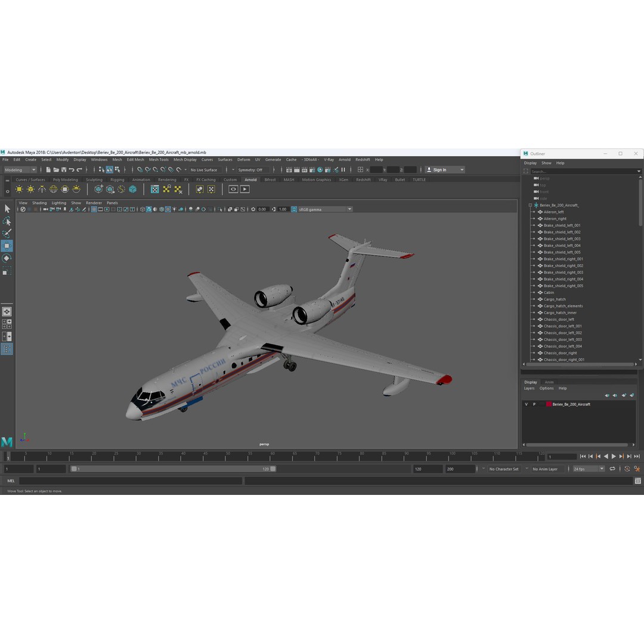644x644 pixels.
Task: Select the Move tool in the left toolbox
Action: tap(7, 246)
